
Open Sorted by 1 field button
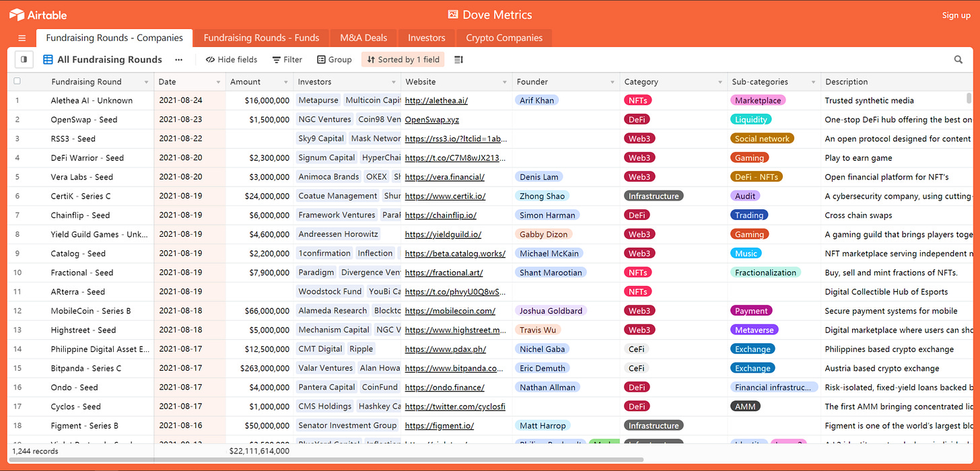point(403,60)
